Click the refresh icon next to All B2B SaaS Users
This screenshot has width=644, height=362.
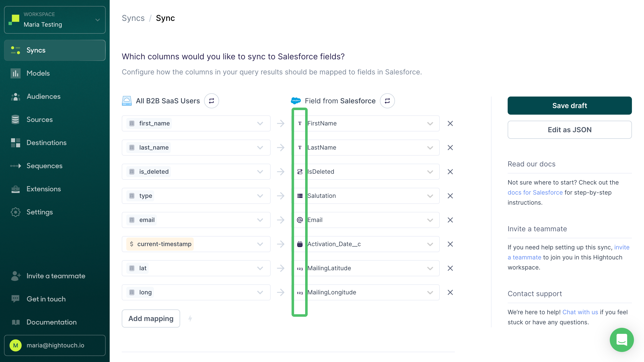212,101
